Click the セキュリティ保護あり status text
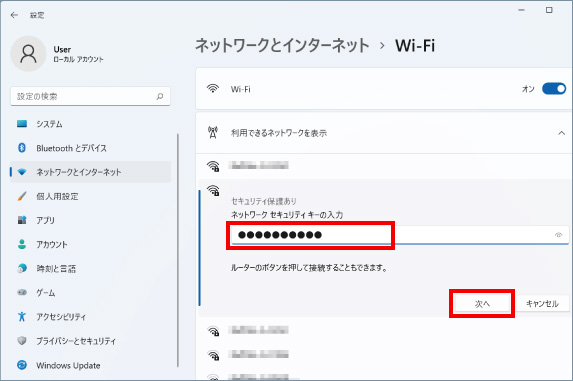Screen dimensions: 573x381 pyautogui.click(x=264, y=201)
